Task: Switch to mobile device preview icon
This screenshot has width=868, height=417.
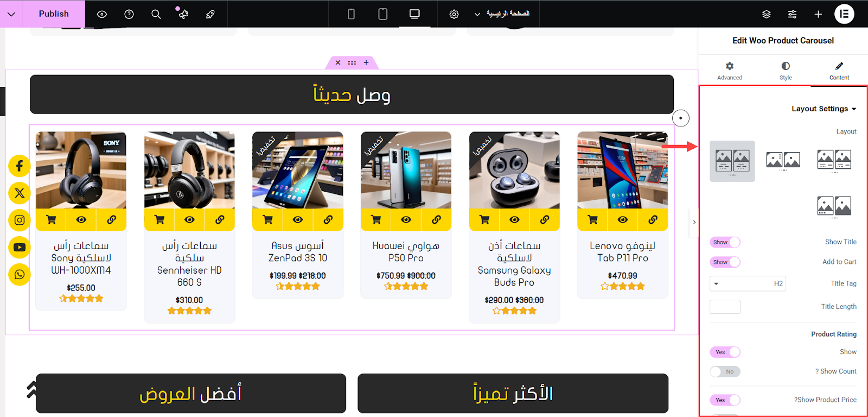Action: [x=351, y=14]
